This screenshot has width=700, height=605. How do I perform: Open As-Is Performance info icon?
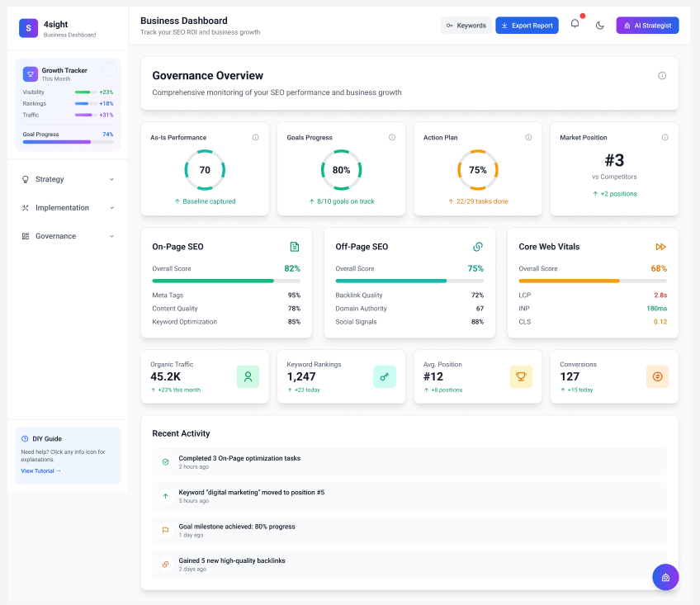click(x=255, y=137)
